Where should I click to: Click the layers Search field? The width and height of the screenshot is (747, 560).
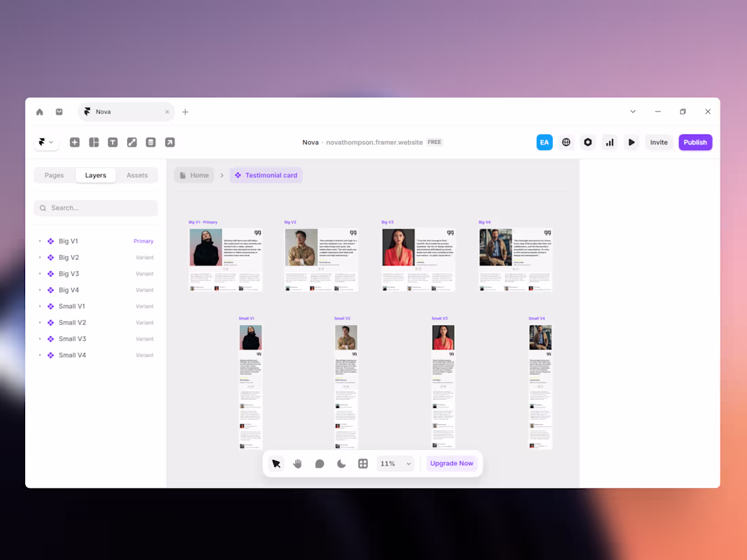point(96,208)
